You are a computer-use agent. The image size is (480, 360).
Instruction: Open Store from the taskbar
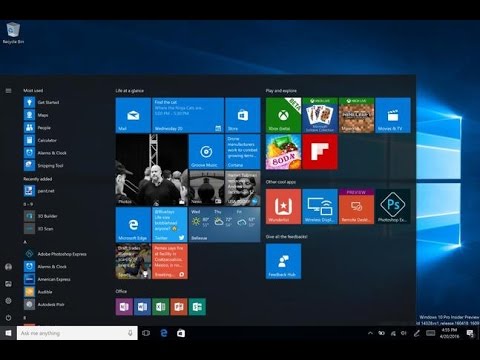[x=181, y=333]
